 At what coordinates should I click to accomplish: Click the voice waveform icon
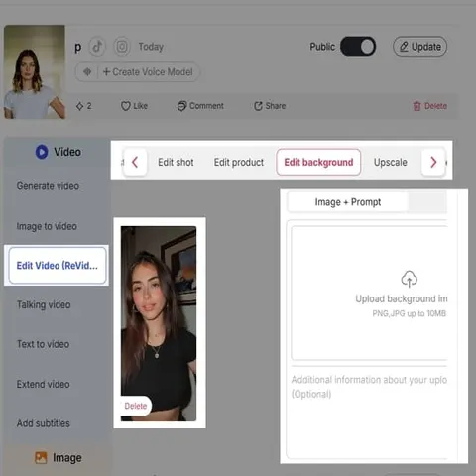87,71
